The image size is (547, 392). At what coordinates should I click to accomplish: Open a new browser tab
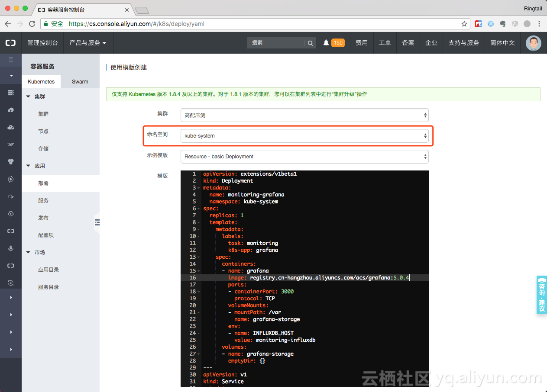pos(142,10)
